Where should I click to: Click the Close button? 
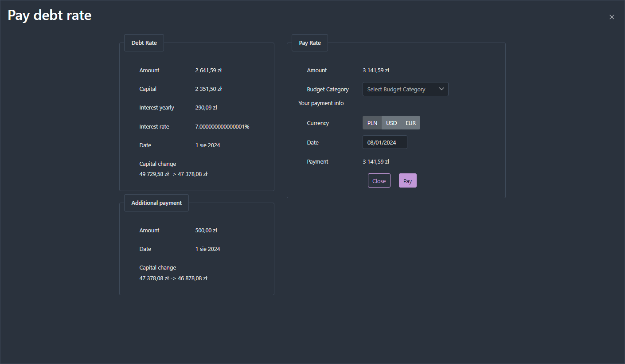[x=379, y=181]
